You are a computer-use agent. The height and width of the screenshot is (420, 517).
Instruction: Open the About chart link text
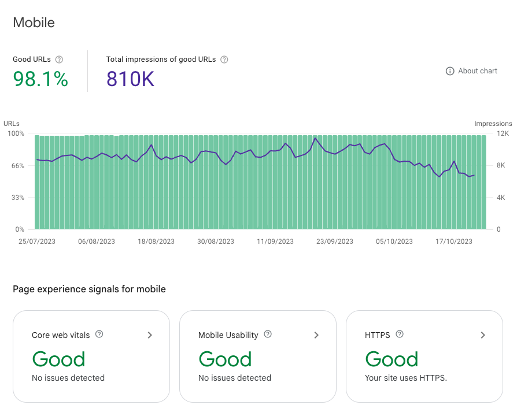tap(478, 71)
